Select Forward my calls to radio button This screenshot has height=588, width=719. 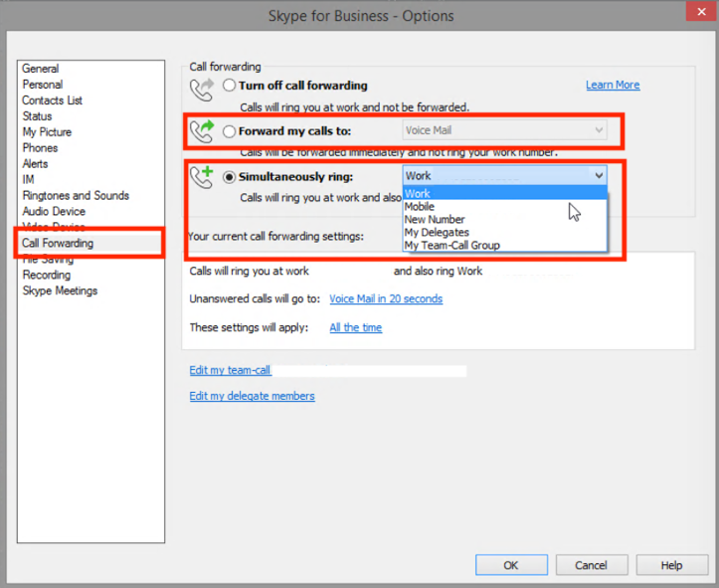(229, 131)
